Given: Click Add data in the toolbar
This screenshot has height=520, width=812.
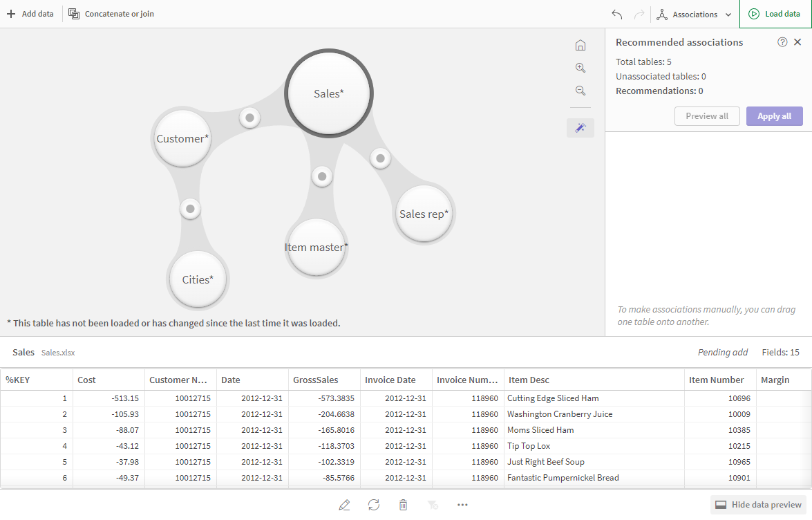Looking at the screenshot, I should 30,14.
